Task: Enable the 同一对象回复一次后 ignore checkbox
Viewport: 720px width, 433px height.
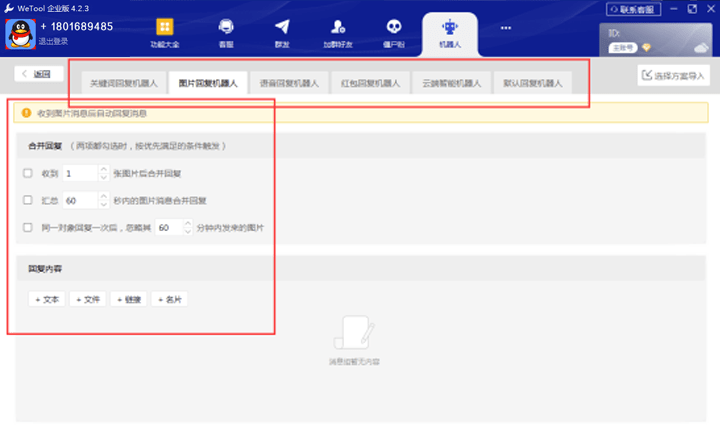Action: tap(28, 227)
